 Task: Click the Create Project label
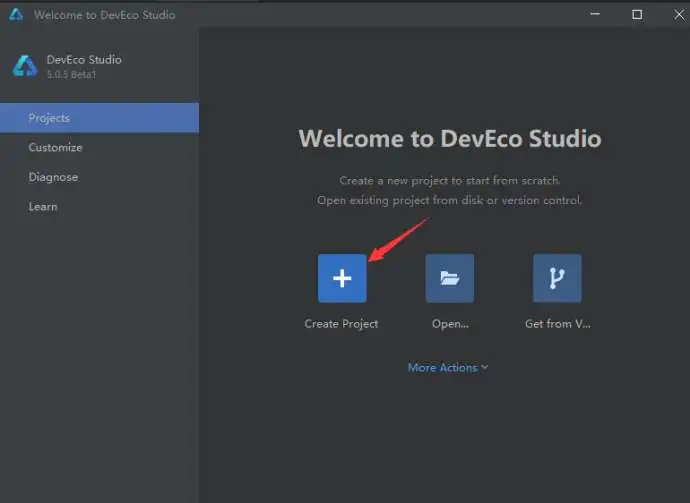click(341, 324)
